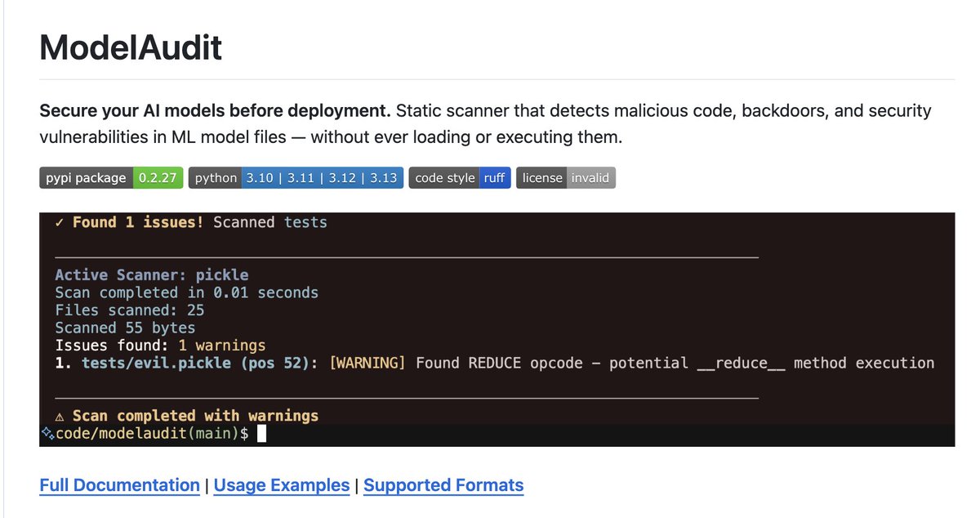
Task: Click the checkmark icon before 'Found 1 issues!'
Action: point(60,222)
